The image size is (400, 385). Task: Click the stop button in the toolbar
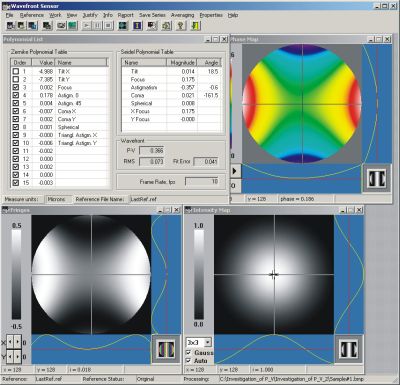[108, 25]
